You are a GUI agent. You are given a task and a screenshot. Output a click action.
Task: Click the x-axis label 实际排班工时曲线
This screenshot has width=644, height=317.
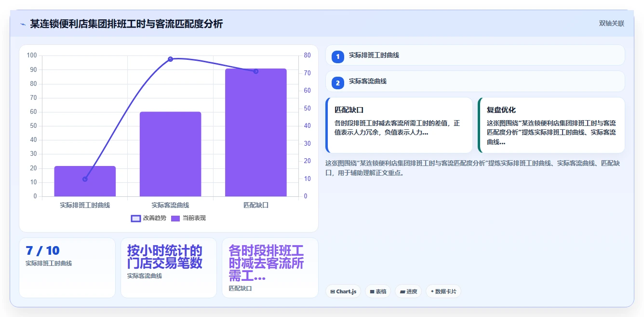pyautogui.click(x=85, y=205)
